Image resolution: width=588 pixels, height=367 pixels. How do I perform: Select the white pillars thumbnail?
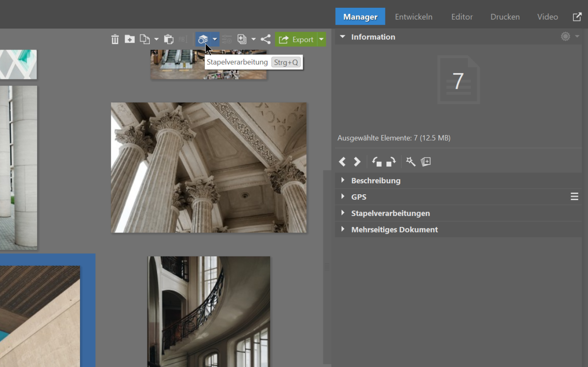[x=18, y=168]
